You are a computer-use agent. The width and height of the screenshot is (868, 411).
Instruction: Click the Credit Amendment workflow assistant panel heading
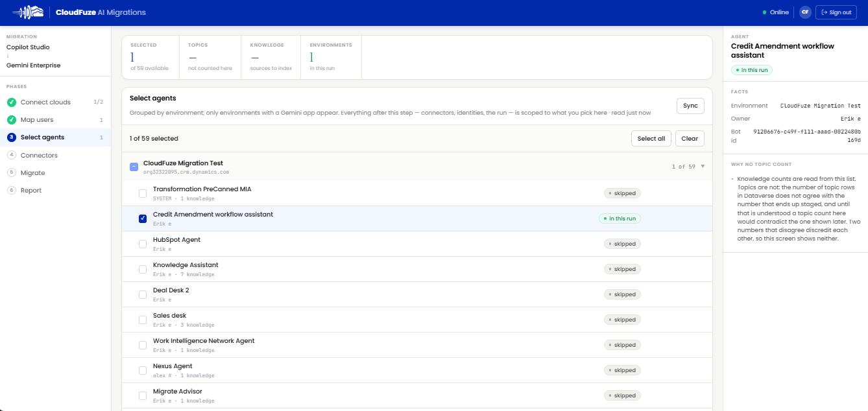[x=783, y=51]
